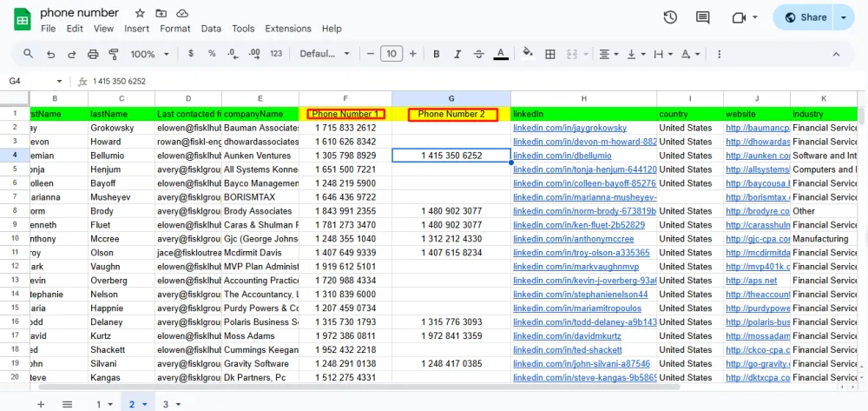Toggle bold formatting
Viewport: 868px width, 411px height.
(437, 54)
